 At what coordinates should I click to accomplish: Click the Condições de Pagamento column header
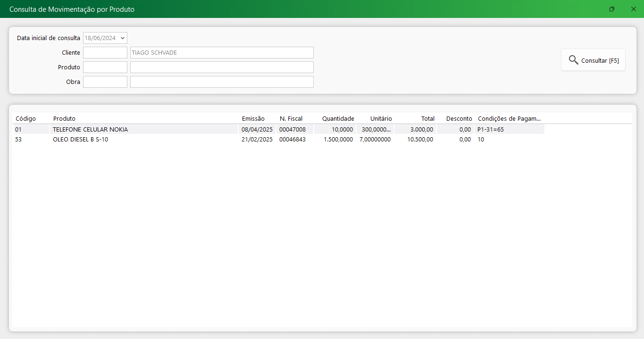[509, 119]
